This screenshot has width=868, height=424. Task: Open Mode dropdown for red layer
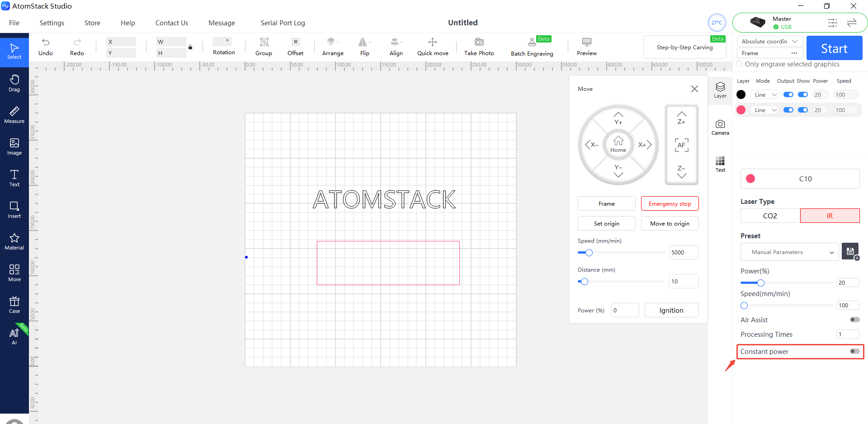coord(765,110)
